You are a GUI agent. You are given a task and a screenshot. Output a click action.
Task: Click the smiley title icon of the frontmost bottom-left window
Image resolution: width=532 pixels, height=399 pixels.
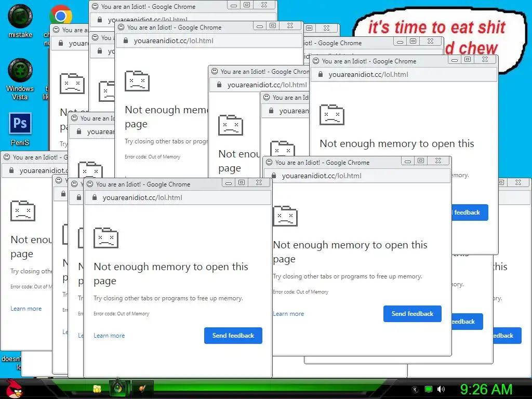click(90, 184)
